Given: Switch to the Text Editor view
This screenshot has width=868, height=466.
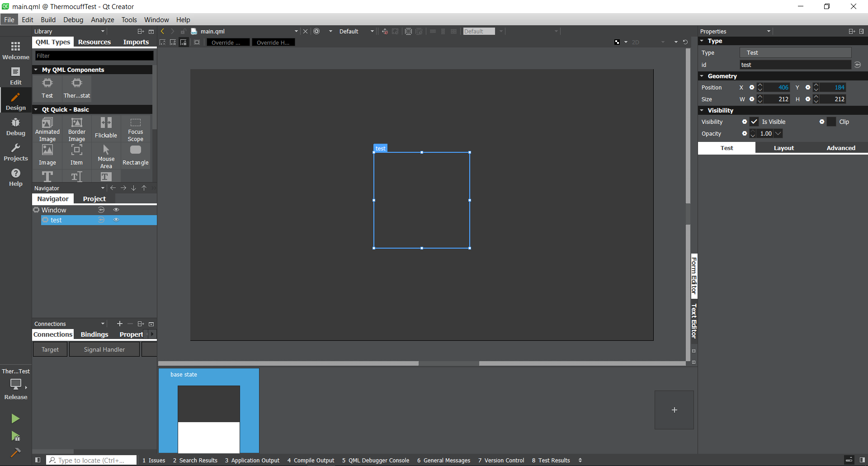Looking at the screenshot, I should point(694,321).
